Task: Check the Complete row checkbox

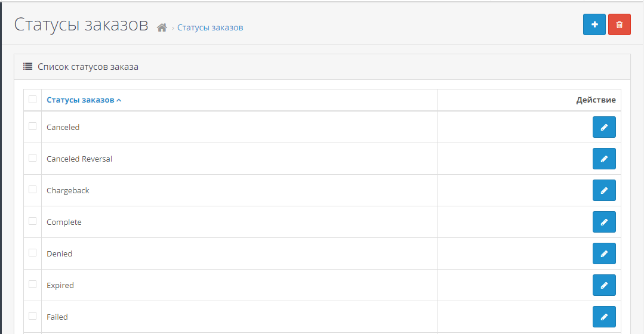Action: pyautogui.click(x=33, y=221)
